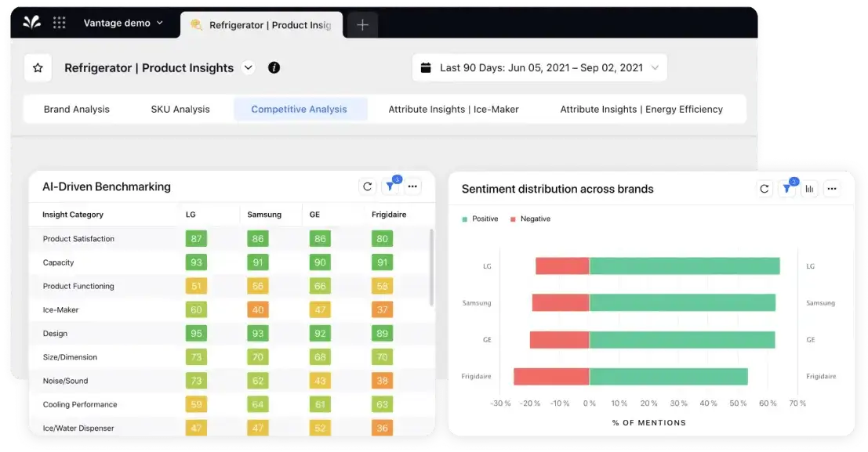Open the filter icon showing 3 active filters

click(x=390, y=186)
